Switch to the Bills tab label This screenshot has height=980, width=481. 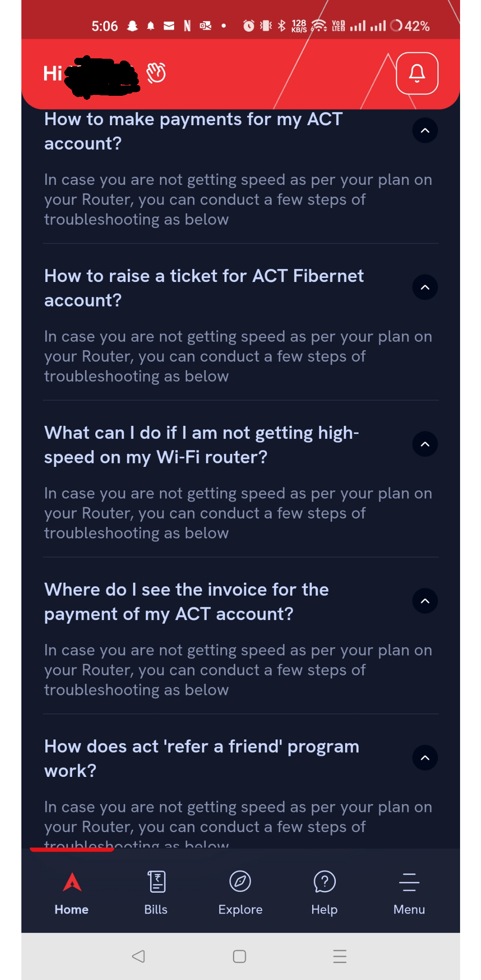click(156, 910)
